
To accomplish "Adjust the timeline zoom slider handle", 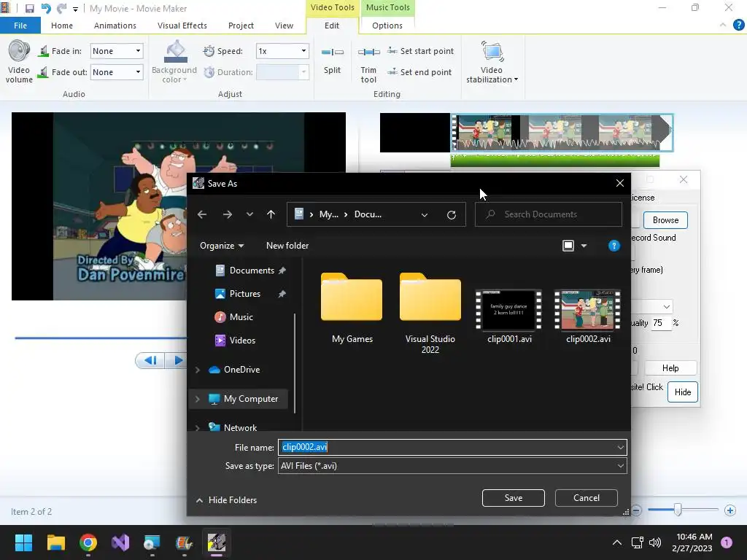I will click(x=678, y=510).
